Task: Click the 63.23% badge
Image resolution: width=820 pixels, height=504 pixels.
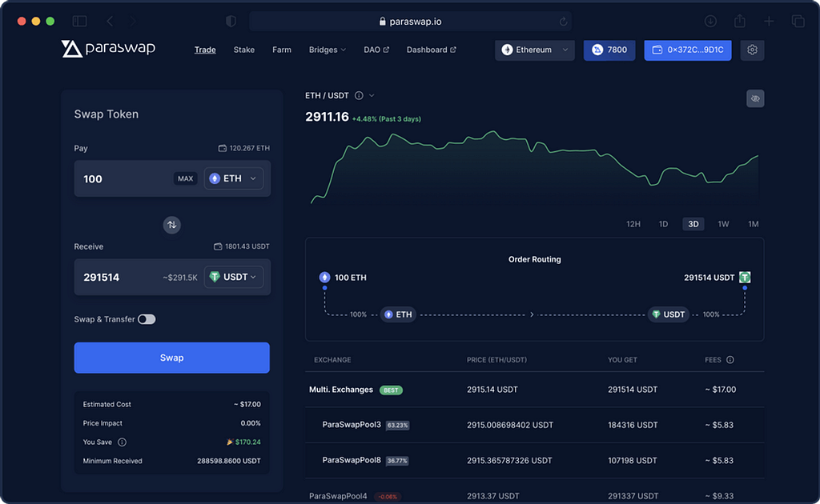Action: [397, 425]
